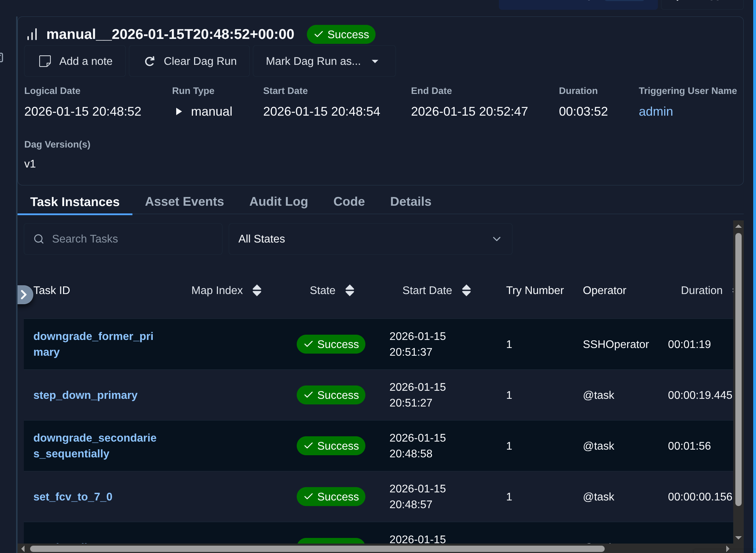Screen dimensions: 756x553
Task: Open the All States filter dropdown
Action: click(x=370, y=239)
